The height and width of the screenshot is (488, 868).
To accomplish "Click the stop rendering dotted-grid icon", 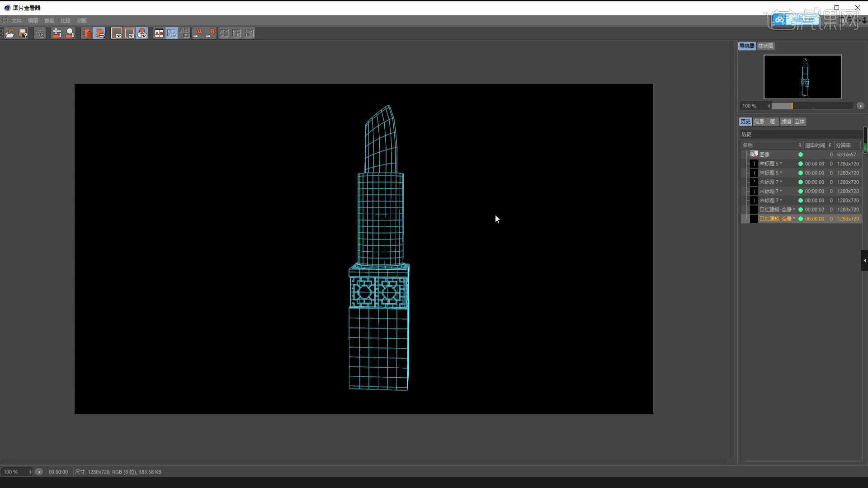I will (40, 33).
